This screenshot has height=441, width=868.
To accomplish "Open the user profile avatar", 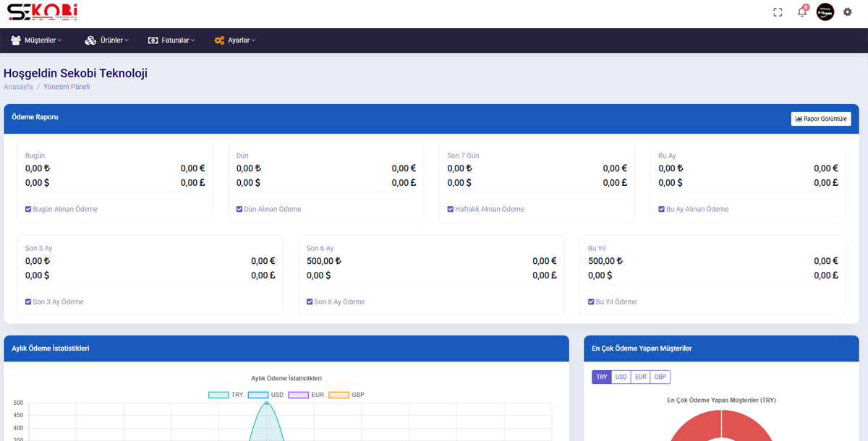I will [x=825, y=12].
